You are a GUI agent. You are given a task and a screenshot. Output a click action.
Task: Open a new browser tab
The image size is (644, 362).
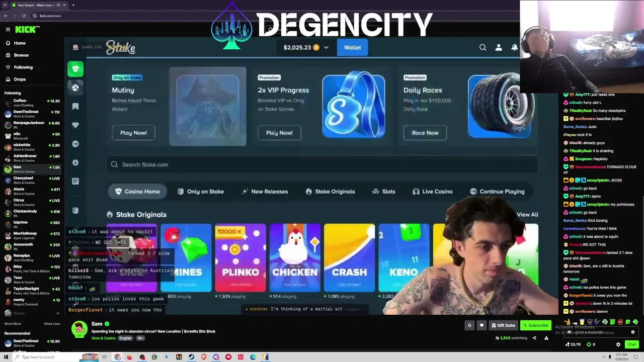tap(73, 5)
